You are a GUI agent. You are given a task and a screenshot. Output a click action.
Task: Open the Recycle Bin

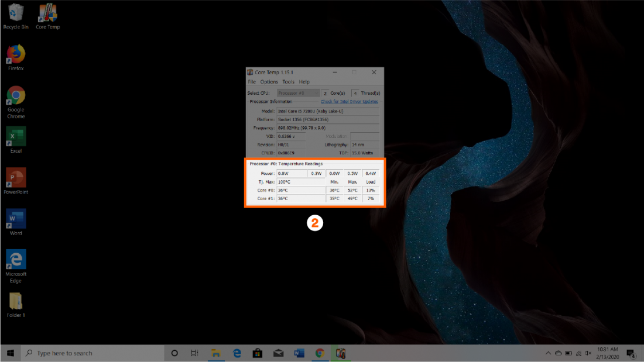(x=16, y=14)
